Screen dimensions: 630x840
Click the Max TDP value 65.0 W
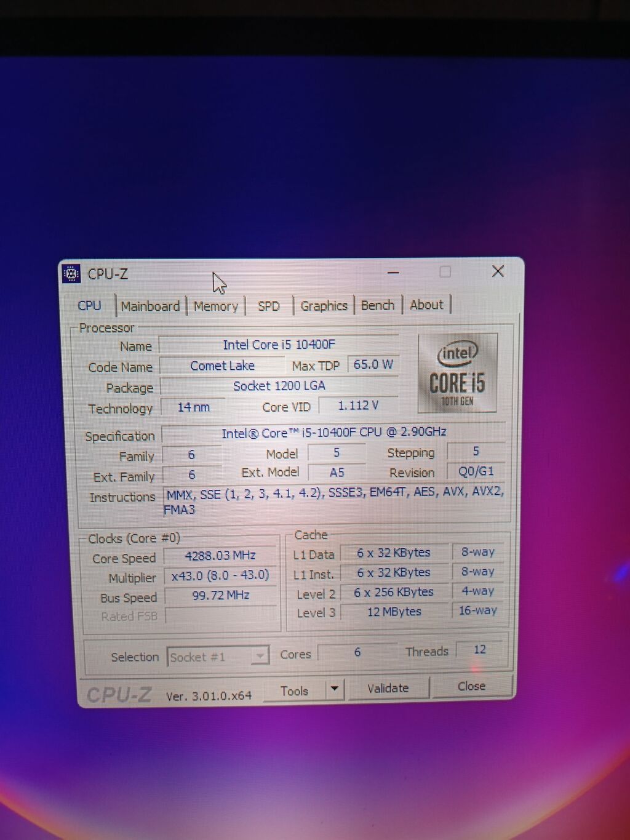pos(373,364)
